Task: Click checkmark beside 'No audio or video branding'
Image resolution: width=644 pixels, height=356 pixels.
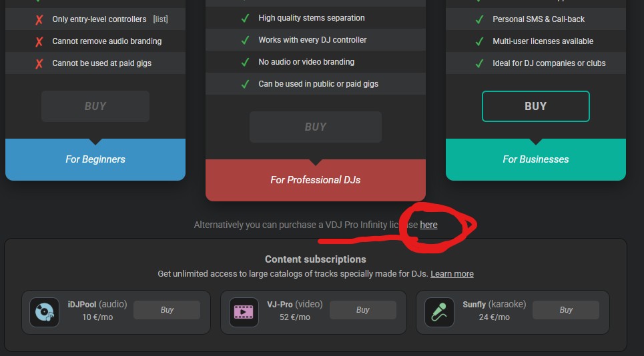Action: (x=245, y=62)
